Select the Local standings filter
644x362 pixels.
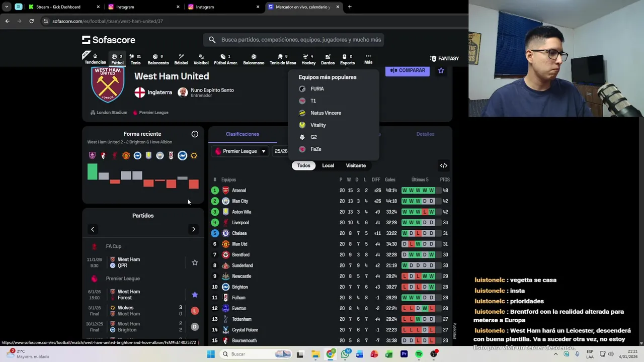click(328, 165)
